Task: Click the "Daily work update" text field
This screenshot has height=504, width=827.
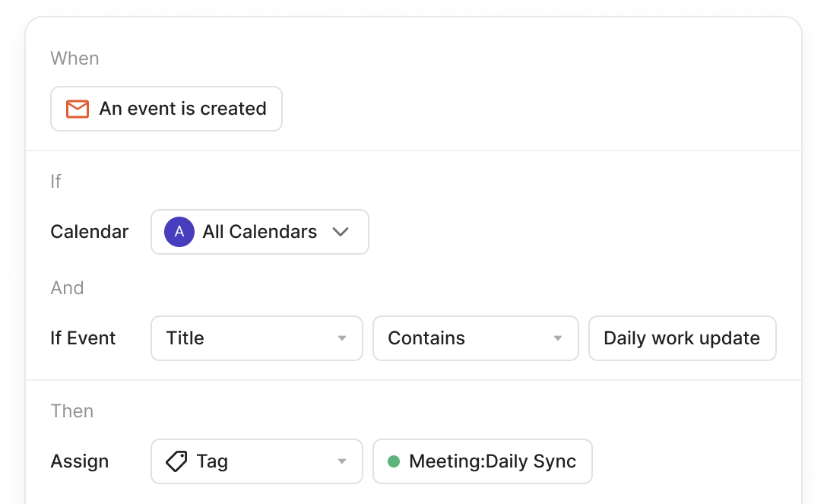Action: tap(682, 338)
